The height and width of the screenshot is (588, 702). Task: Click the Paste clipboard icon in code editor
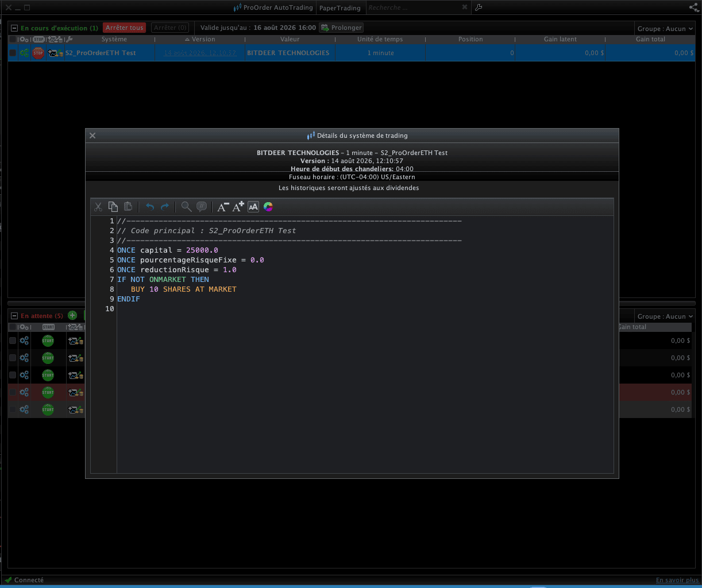pyautogui.click(x=128, y=207)
